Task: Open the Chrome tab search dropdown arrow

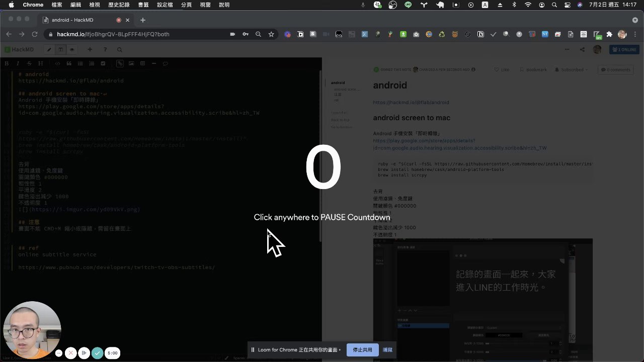Action: click(635, 20)
